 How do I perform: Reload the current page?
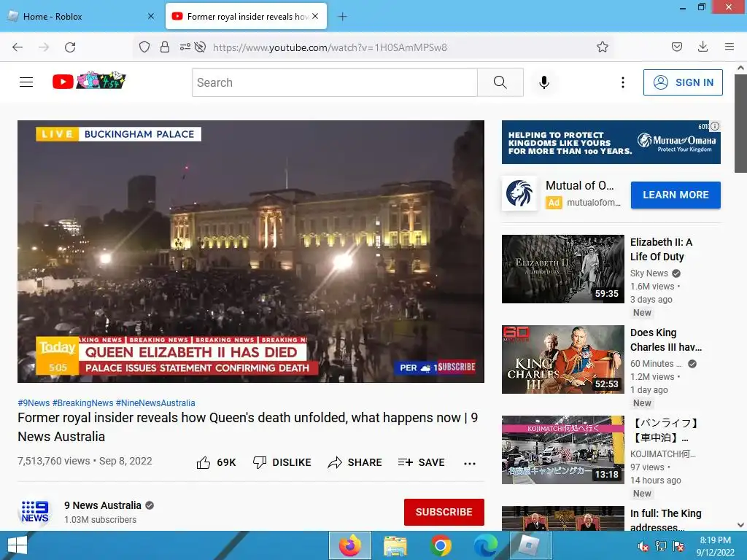pyautogui.click(x=70, y=47)
